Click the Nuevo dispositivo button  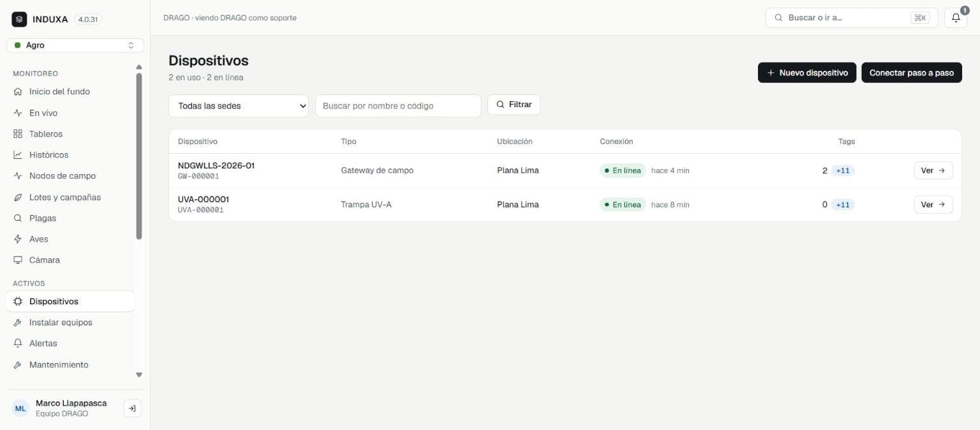[807, 73]
